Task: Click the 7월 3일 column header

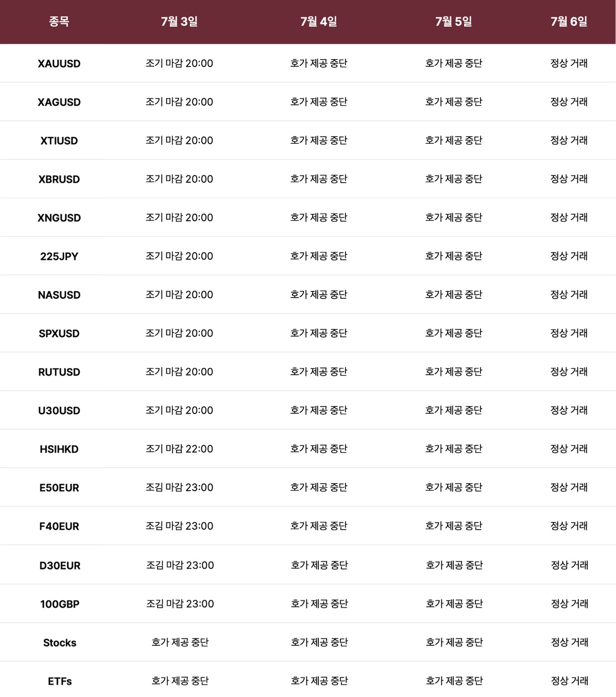Action: (179, 22)
